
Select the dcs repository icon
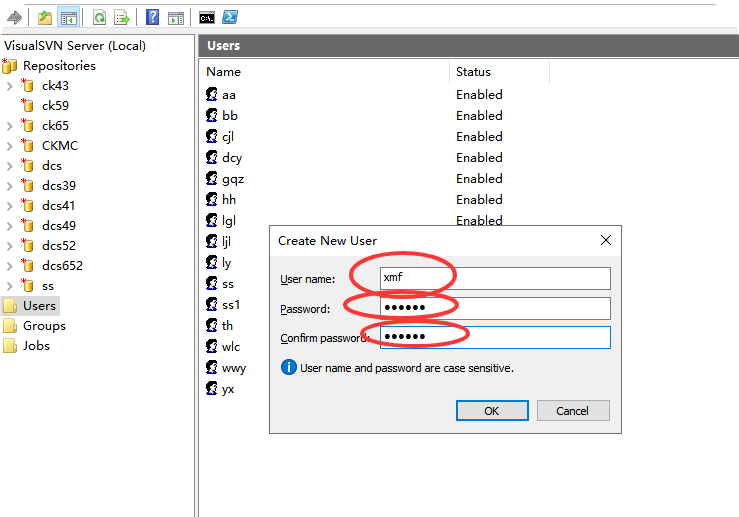tap(27, 165)
